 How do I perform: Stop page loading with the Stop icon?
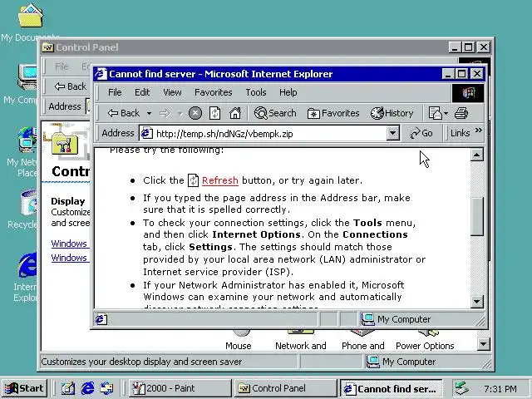tap(195, 113)
